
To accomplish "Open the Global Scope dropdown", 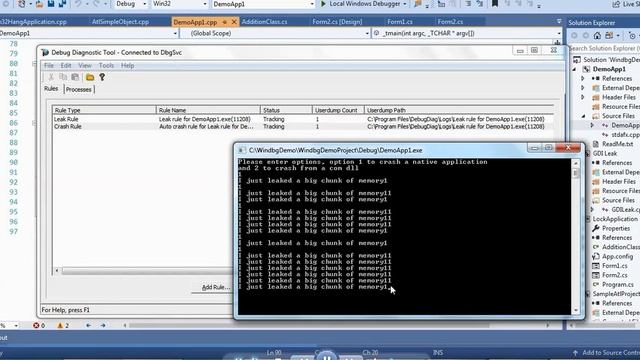I will 367,33.
